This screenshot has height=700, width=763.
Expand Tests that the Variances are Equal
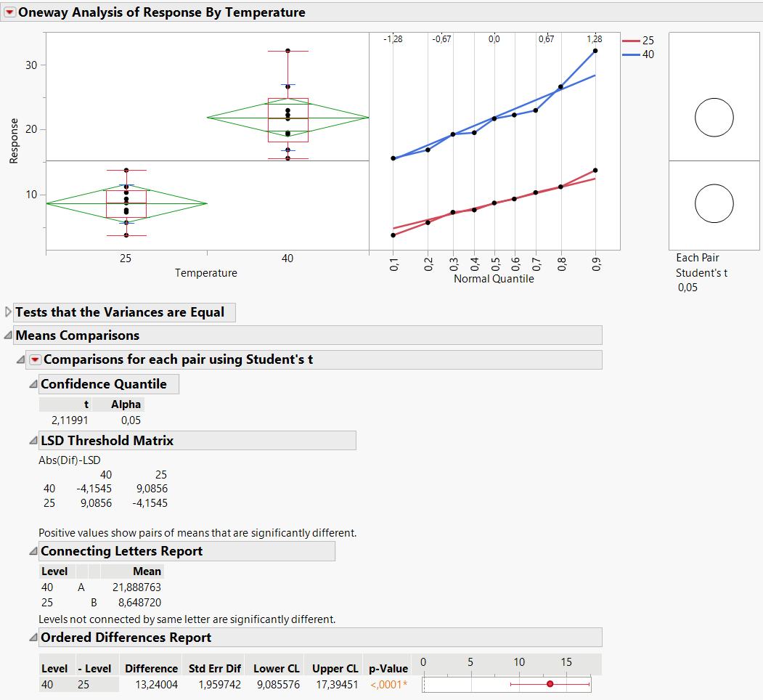[x=7, y=312]
